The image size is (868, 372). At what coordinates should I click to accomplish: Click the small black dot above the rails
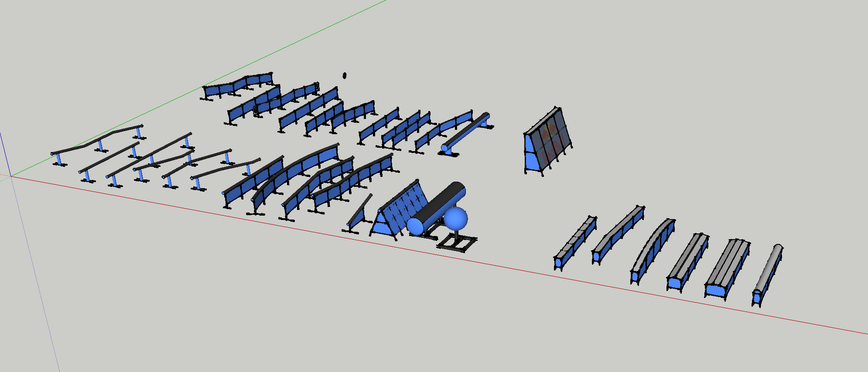point(345,75)
